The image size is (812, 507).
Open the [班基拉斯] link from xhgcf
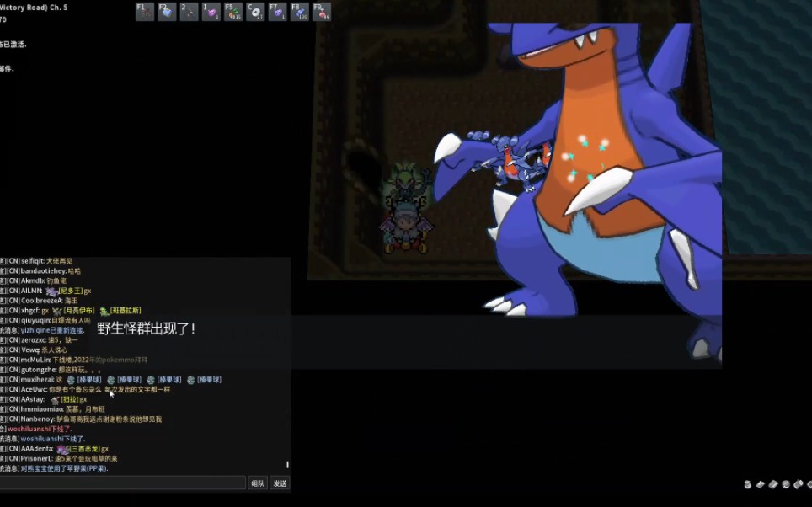coord(125,311)
